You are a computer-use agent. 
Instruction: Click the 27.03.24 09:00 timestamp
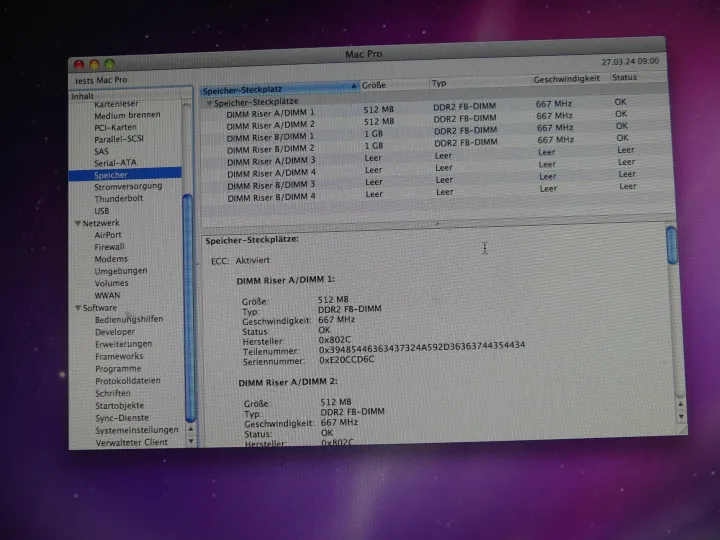coord(630,62)
